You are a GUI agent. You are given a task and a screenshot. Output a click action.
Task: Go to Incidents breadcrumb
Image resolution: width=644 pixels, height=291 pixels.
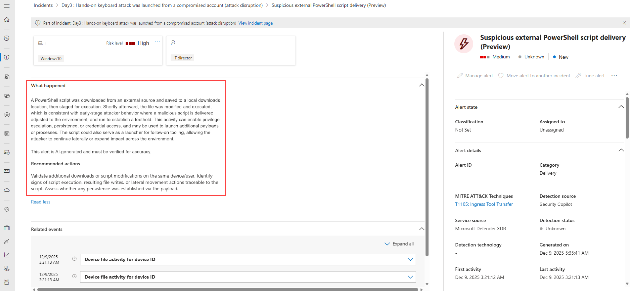click(x=43, y=5)
